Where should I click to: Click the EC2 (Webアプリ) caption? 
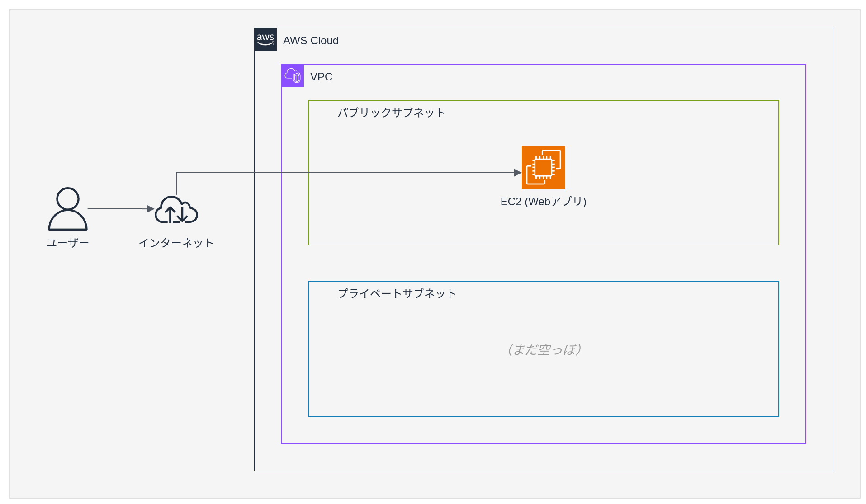pyautogui.click(x=543, y=202)
